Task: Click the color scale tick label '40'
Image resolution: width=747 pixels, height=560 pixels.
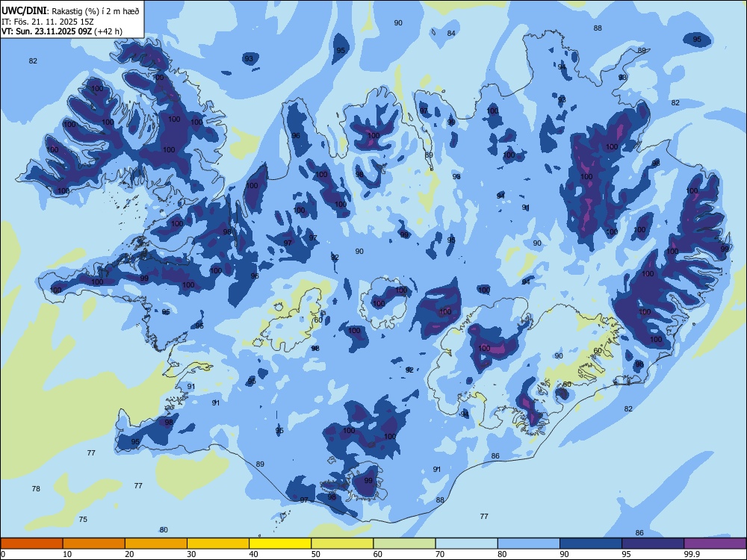Action: coord(254,554)
